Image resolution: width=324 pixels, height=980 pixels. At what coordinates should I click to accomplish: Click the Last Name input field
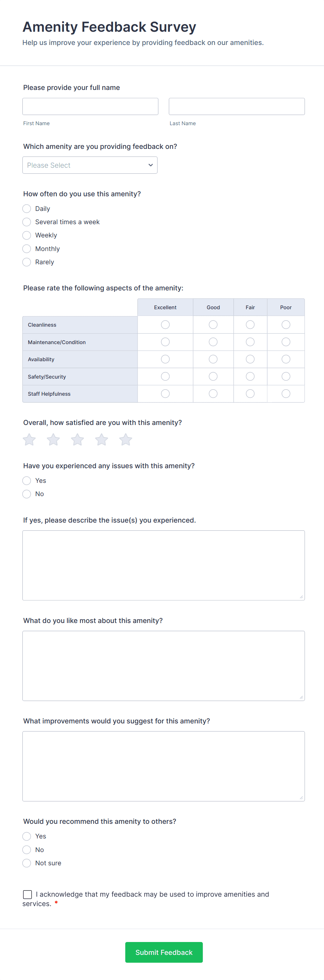coord(236,106)
